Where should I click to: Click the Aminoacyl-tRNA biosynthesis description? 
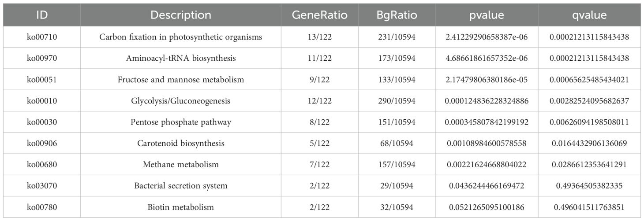181,58
